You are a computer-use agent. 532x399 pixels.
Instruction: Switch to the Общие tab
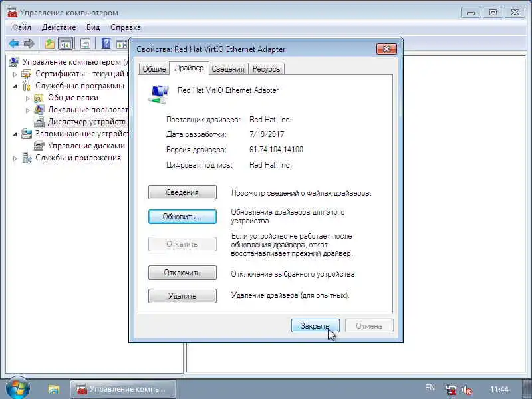154,69
